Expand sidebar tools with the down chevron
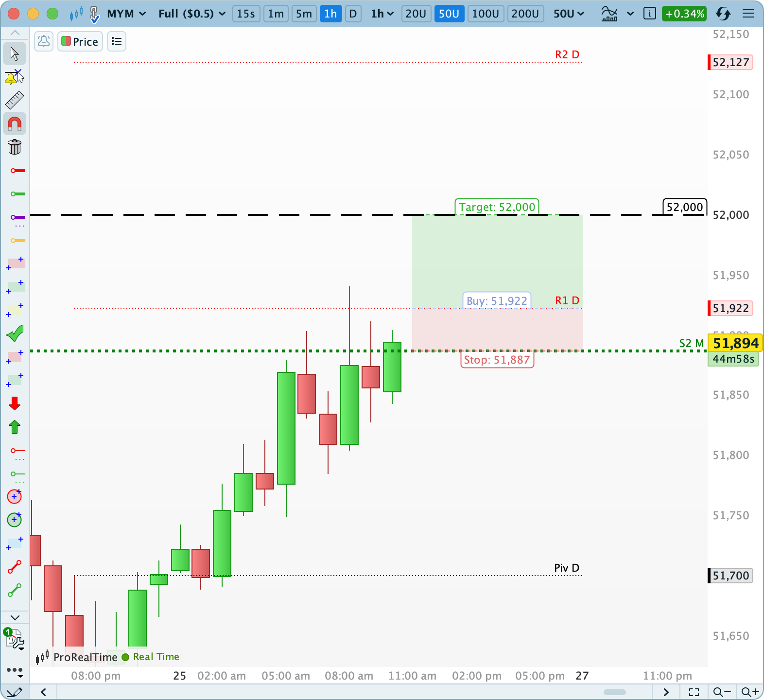The height and width of the screenshot is (700, 764). tap(15, 617)
